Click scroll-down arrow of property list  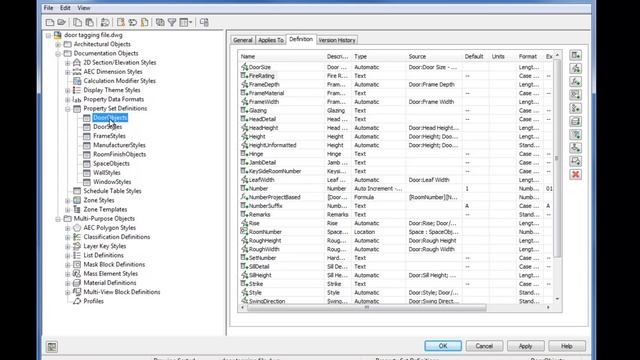[x=558, y=299]
